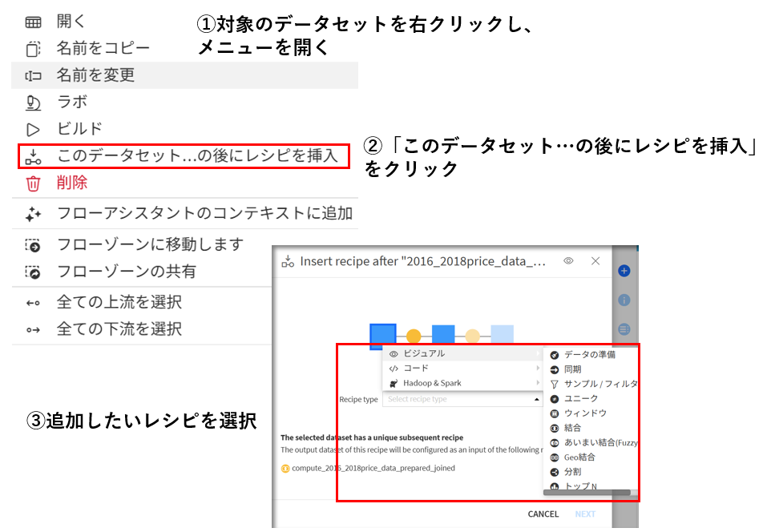Select 名前を変更 from context menu

tap(95, 75)
